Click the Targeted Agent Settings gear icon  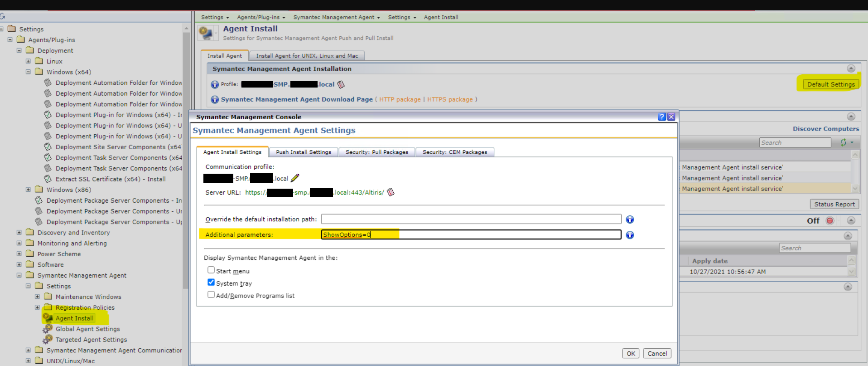[48, 339]
